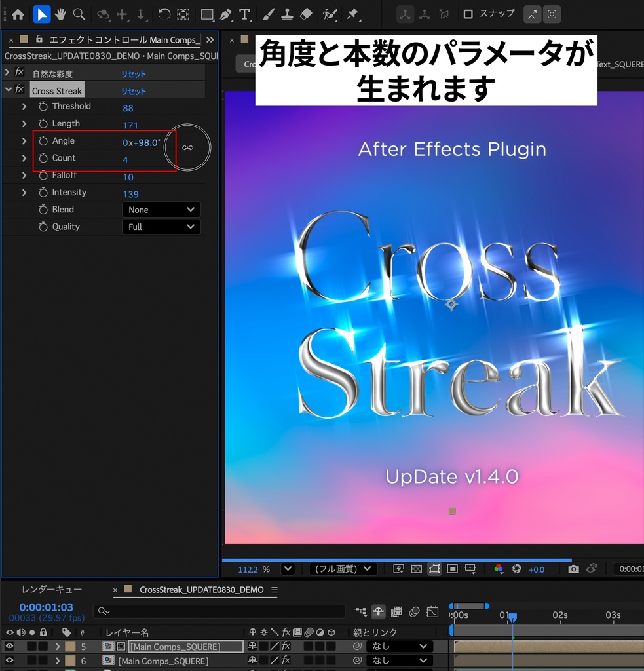Toggle the shy layers hide switch
The width and height of the screenshot is (644, 671).
378,612
